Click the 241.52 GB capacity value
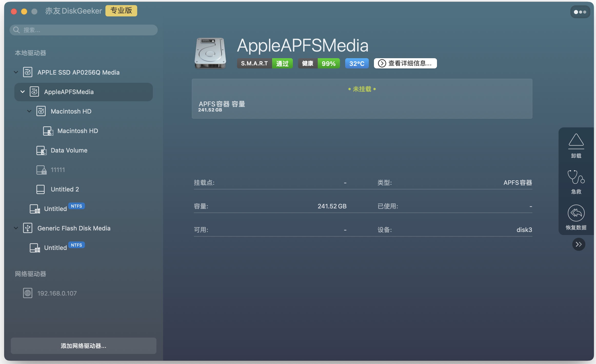Image resolution: width=596 pixels, height=364 pixels. point(332,206)
